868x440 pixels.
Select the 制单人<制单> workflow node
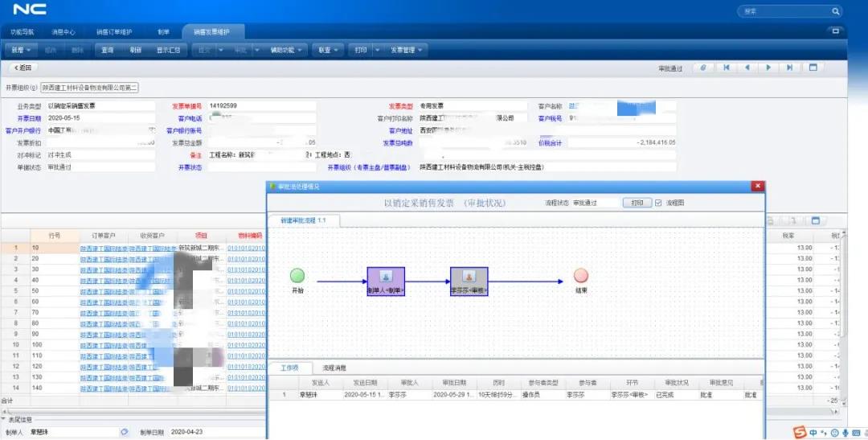[x=386, y=282]
